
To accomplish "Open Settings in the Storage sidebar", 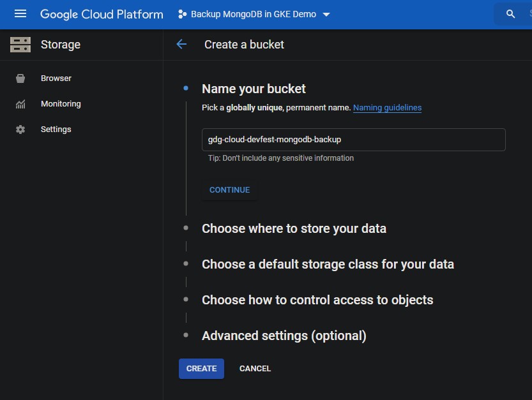I will tap(56, 130).
